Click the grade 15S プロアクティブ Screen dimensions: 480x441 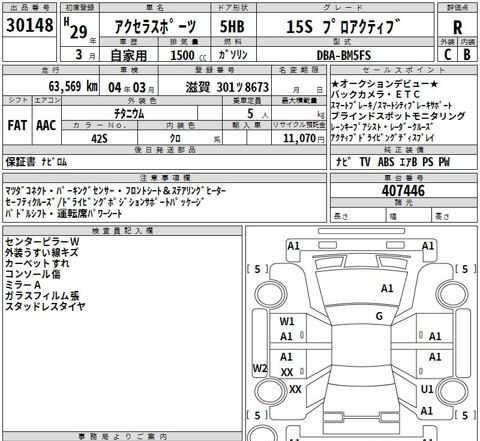[x=343, y=27]
